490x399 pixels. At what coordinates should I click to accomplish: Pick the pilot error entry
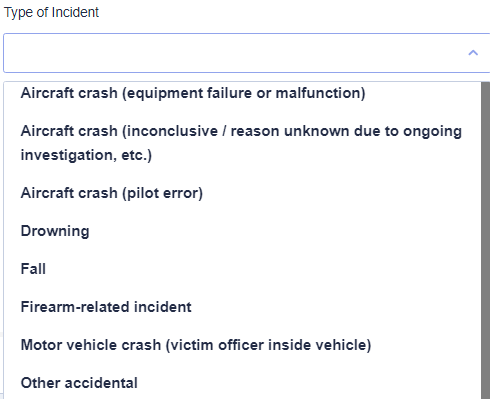pyautogui.click(x=243, y=193)
